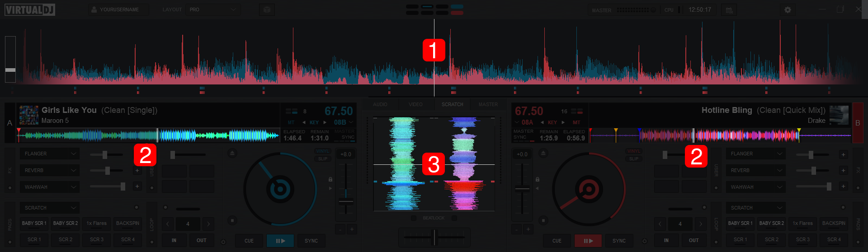Play or pause deck A
Viewport: 868px width, 252px height.
click(x=280, y=241)
